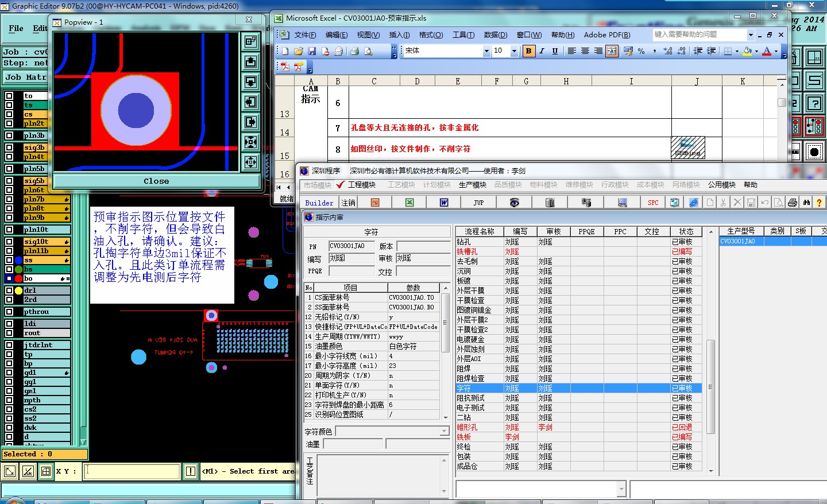Expand Excel standard toolbar options chevron
This screenshot has height=504, width=827.
point(394,51)
